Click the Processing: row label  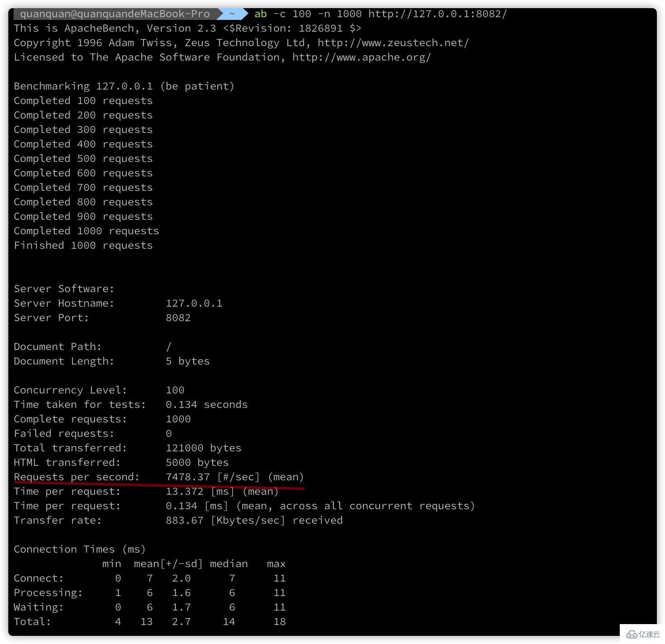(x=48, y=592)
